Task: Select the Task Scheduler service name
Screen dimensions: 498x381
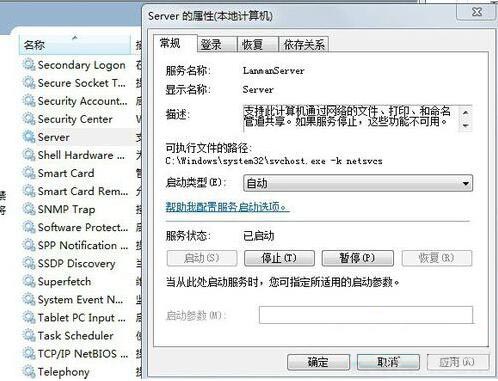Action: point(76,336)
